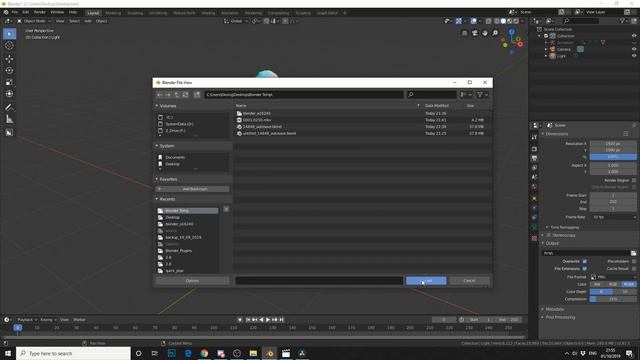Toggle the Cache Result checkbox
640x360 pixels.
[633, 269]
